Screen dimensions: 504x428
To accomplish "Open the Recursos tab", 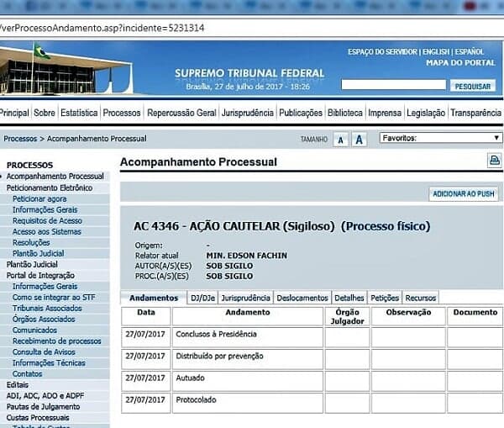I will 420,298.
